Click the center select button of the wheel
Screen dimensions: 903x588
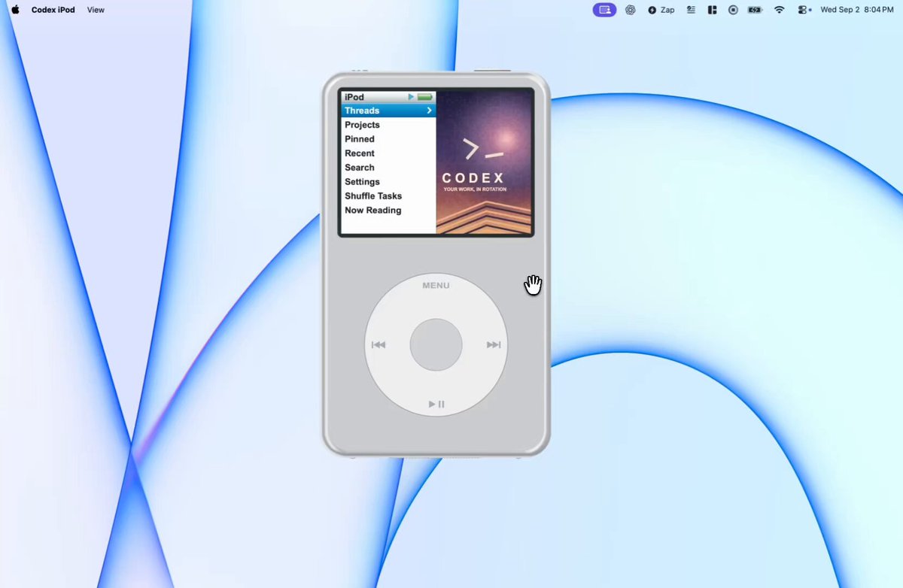pos(436,344)
